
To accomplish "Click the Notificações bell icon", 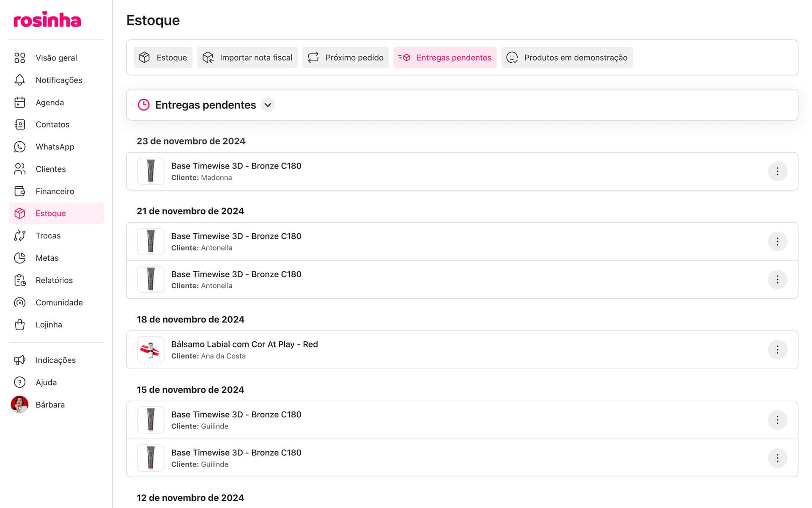I will (x=20, y=80).
